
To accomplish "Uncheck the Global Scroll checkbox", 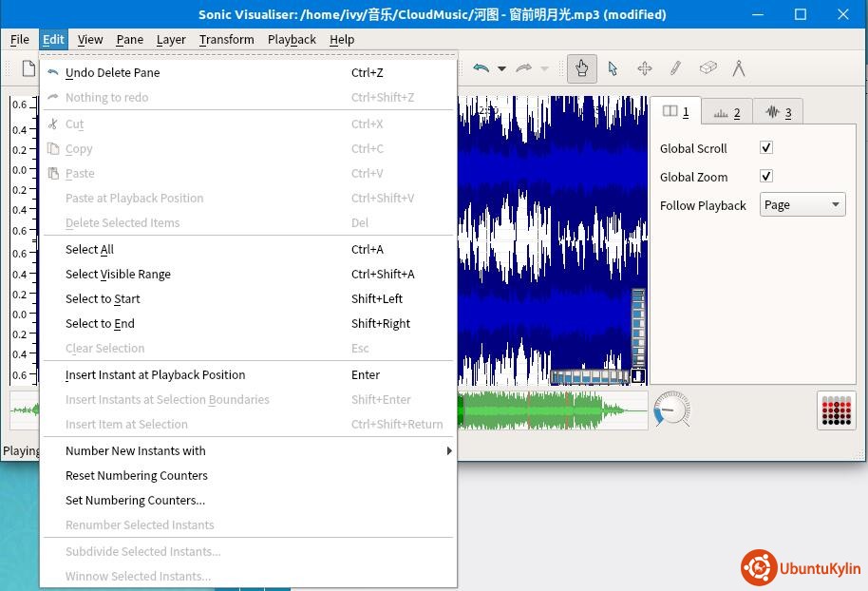I will (766, 148).
